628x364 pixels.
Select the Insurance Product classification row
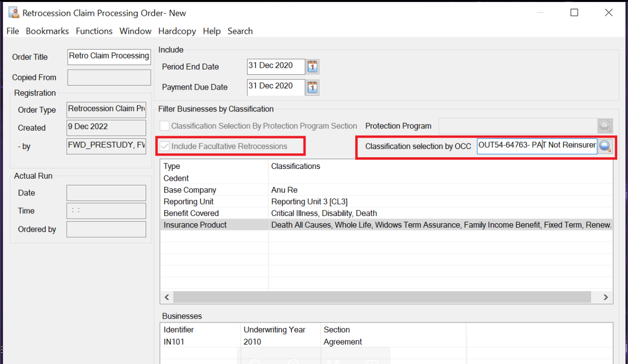195,225
